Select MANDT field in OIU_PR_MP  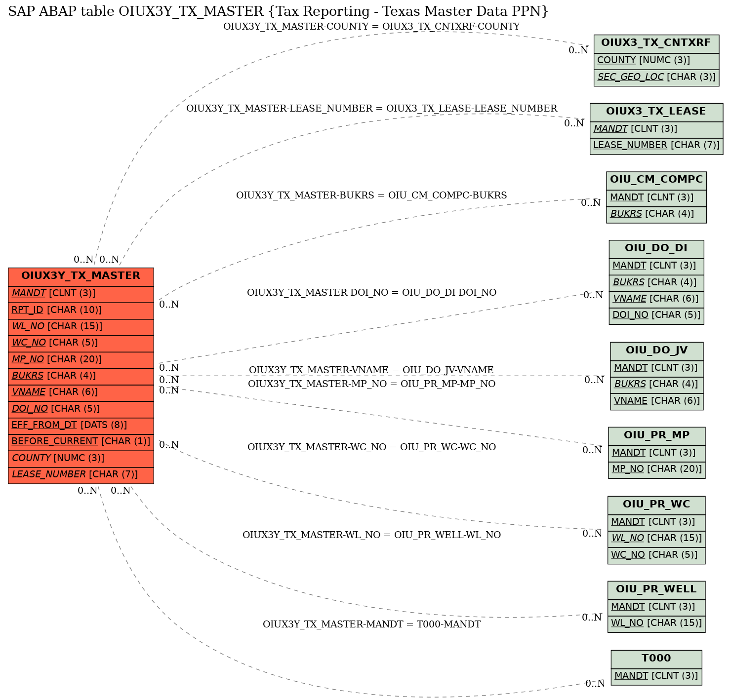[656, 453]
